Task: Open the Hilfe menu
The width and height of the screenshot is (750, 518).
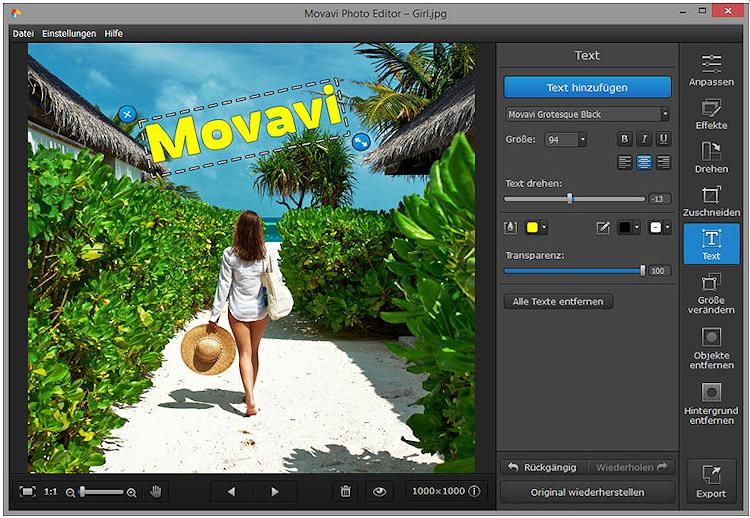Action: 113,33
